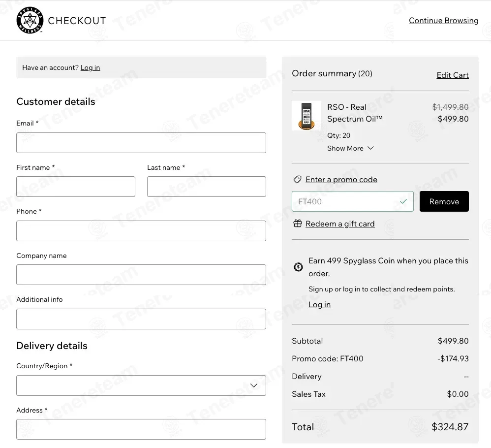491x448 pixels.
Task: Click the Subtotal $499.80 value
Action: (x=453, y=341)
